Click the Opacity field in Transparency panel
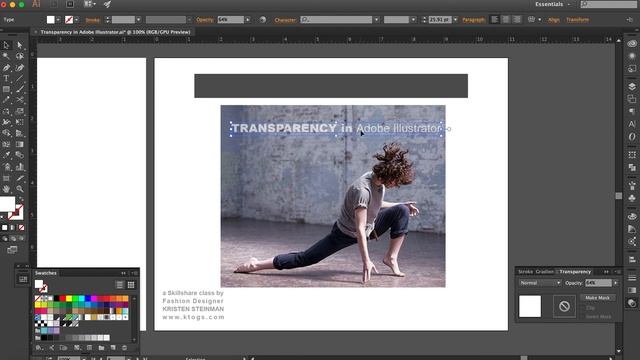Viewport: 640px width, 360px height. tap(598, 283)
